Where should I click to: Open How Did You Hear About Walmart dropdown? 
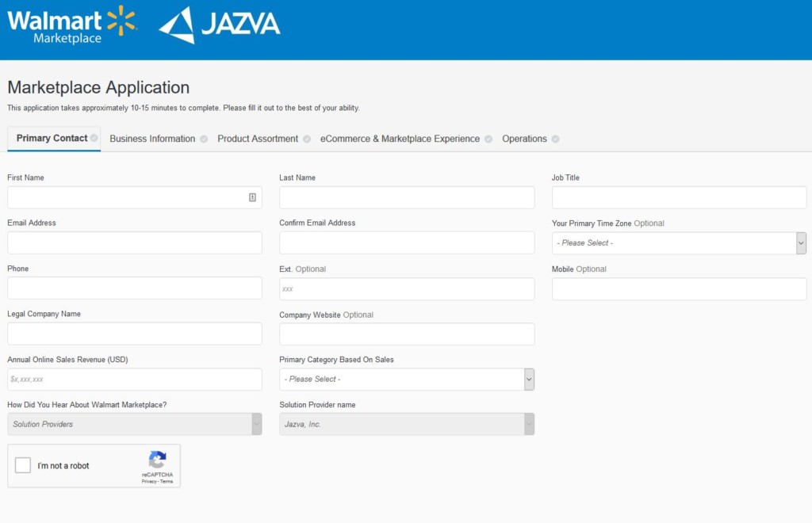(x=135, y=424)
